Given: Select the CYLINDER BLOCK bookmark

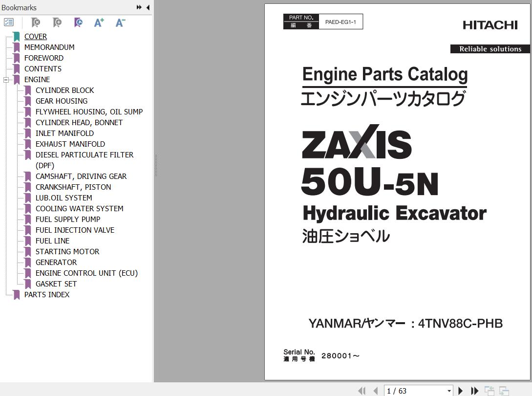Looking at the screenshot, I should [65, 90].
